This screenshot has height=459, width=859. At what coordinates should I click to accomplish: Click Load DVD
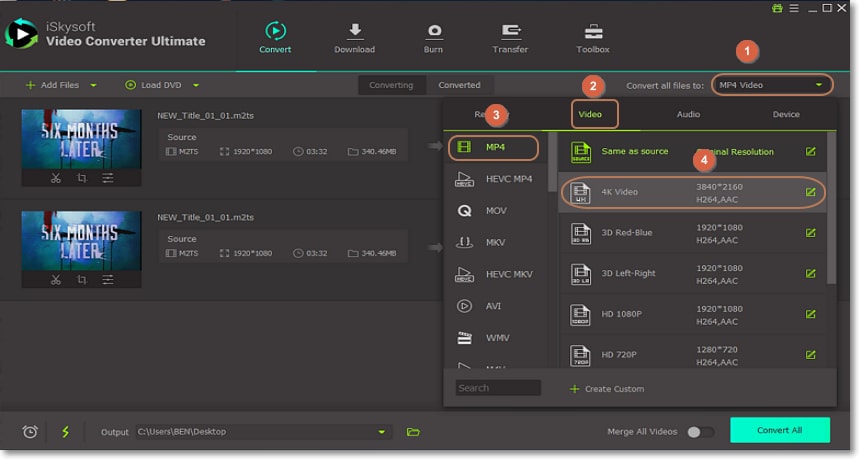pyautogui.click(x=154, y=85)
